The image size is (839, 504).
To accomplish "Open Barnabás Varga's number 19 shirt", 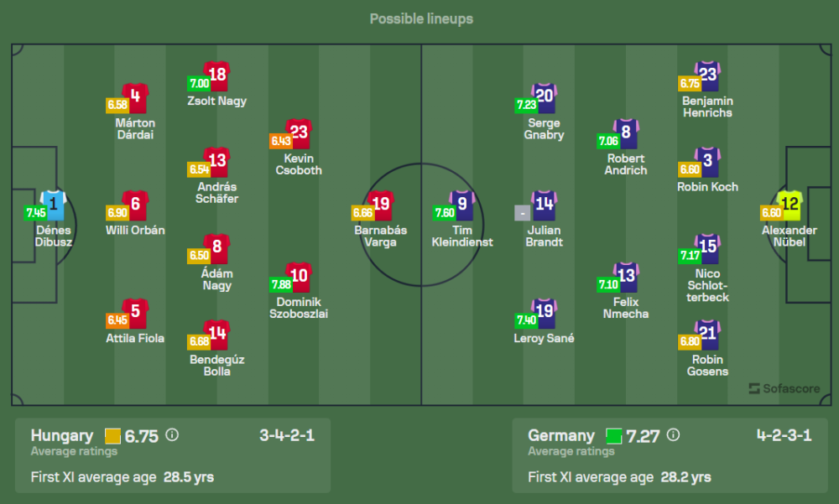I will [381, 205].
